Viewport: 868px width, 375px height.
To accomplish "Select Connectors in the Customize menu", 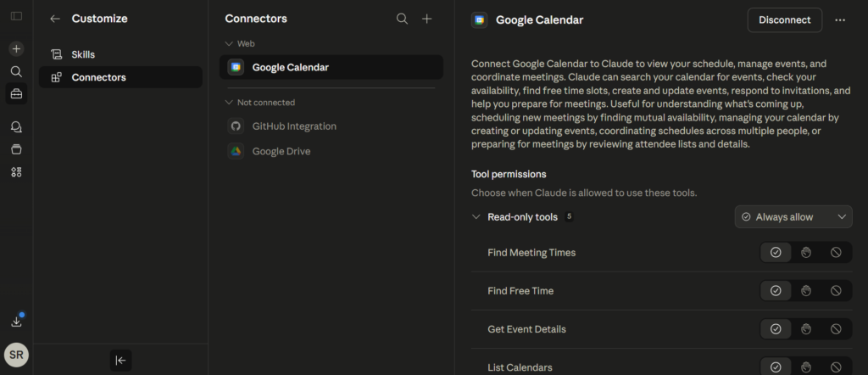I will coord(98,77).
